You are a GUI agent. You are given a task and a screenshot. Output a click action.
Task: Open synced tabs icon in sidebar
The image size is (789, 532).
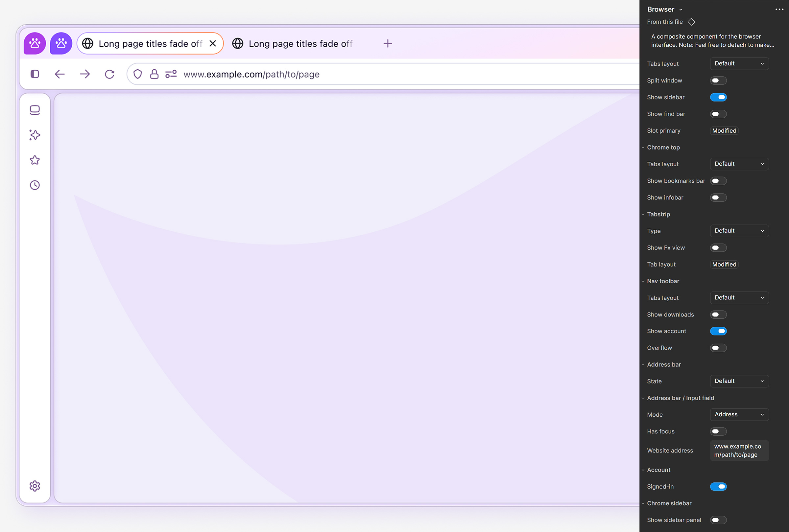[x=35, y=110]
